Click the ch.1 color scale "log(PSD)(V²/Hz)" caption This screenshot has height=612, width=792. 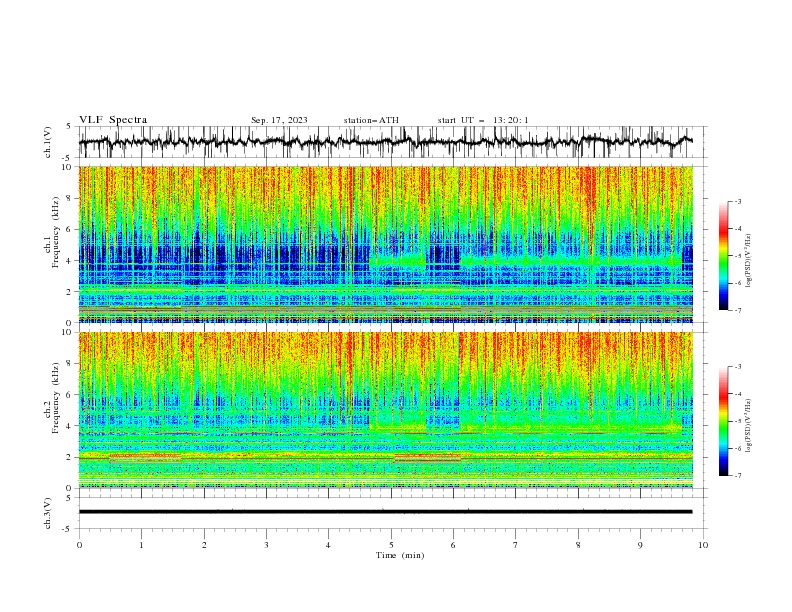(748, 260)
